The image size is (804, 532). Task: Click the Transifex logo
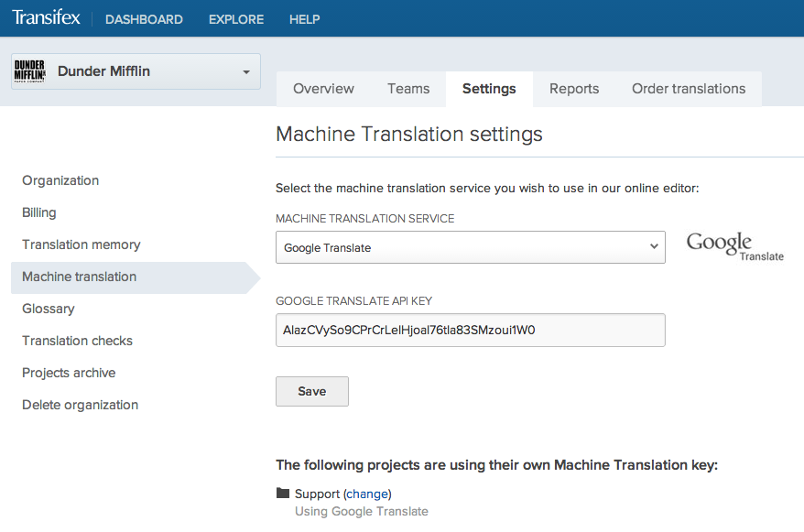(46, 18)
